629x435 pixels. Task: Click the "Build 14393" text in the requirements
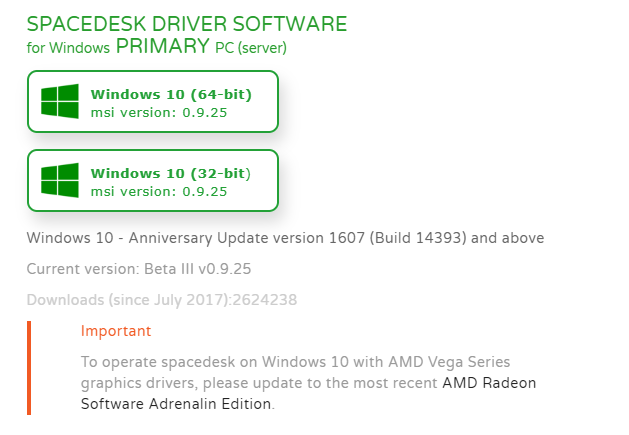click(x=418, y=238)
